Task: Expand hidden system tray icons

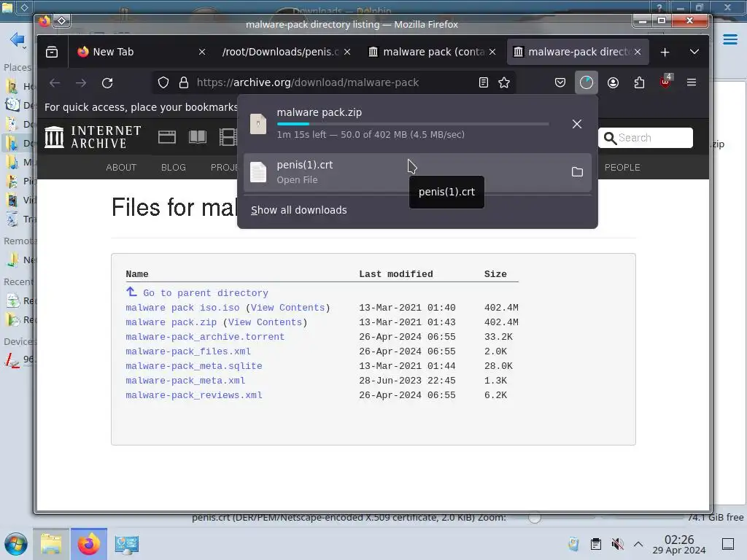Action: click(x=638, y=544)
